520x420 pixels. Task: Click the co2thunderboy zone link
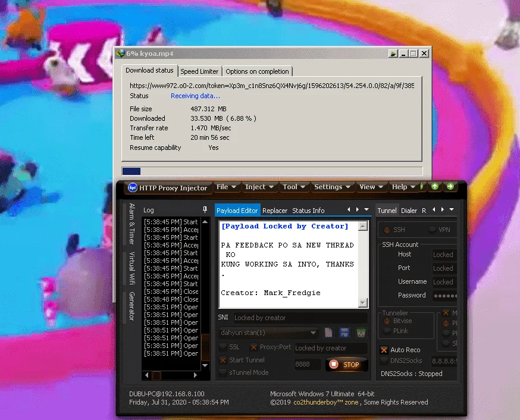click(325, 402)
